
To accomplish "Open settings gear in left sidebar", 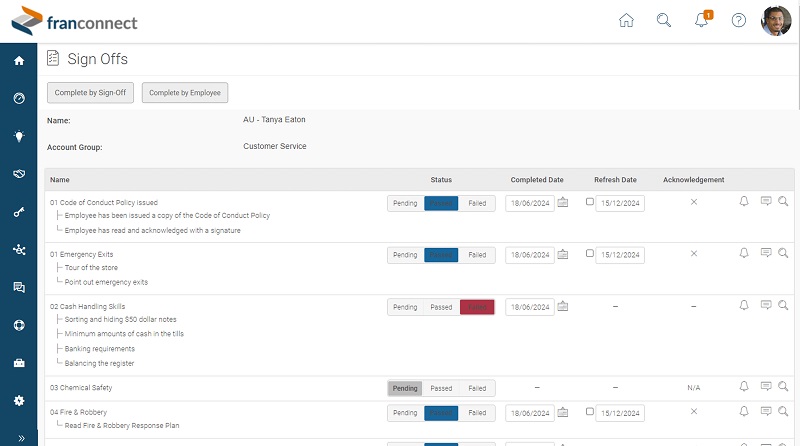I will tap(18, 400).
